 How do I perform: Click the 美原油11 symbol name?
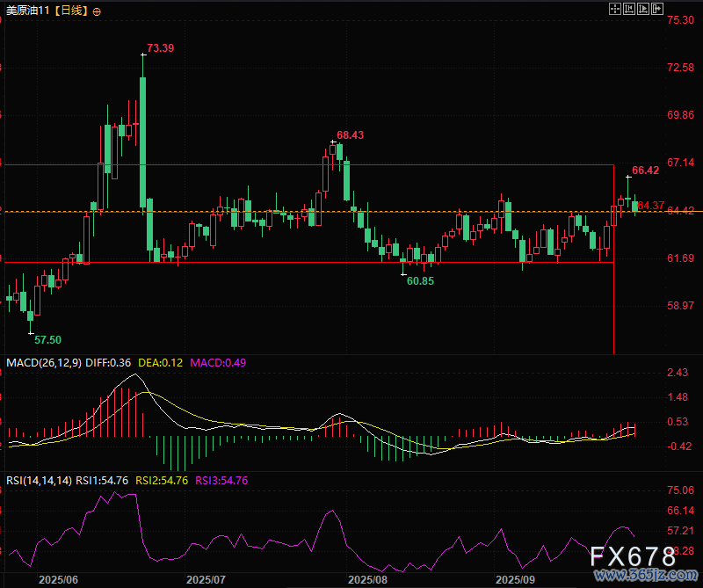27,11
